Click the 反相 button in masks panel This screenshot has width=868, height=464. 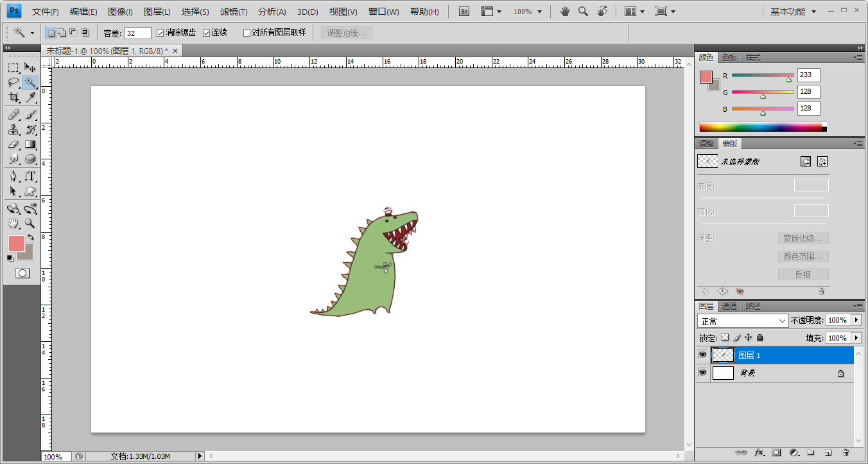[x=803, y=274]
